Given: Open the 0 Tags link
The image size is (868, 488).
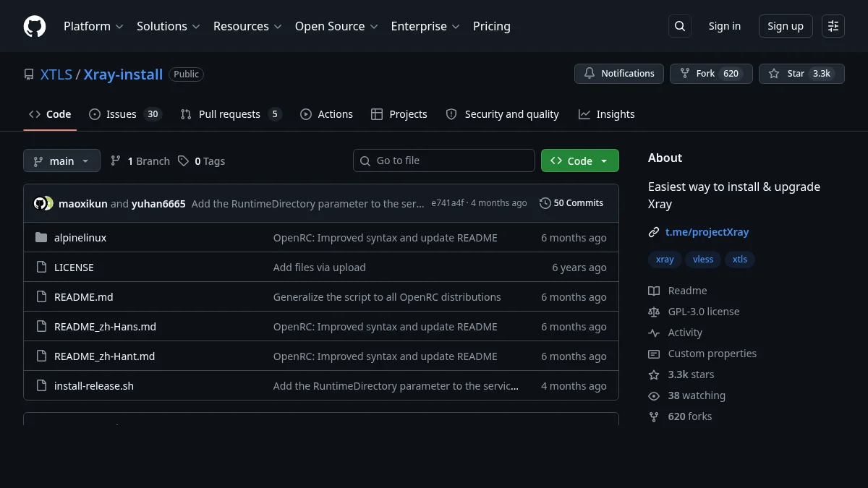Looking at the screenshot, I should [x=202, y=160].
